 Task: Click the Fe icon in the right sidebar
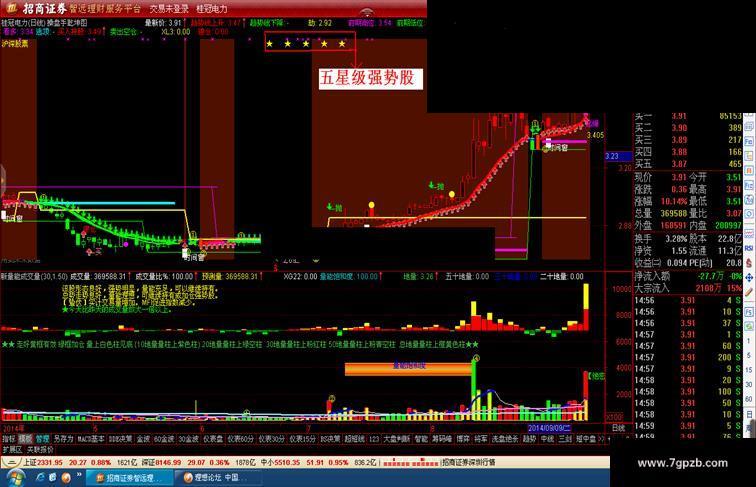click(749, 141)
